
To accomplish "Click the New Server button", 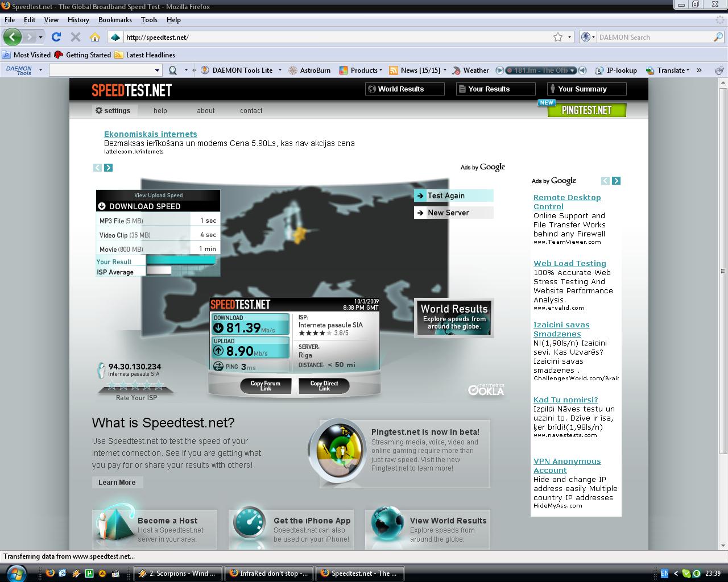I will (x=453, y=213).
